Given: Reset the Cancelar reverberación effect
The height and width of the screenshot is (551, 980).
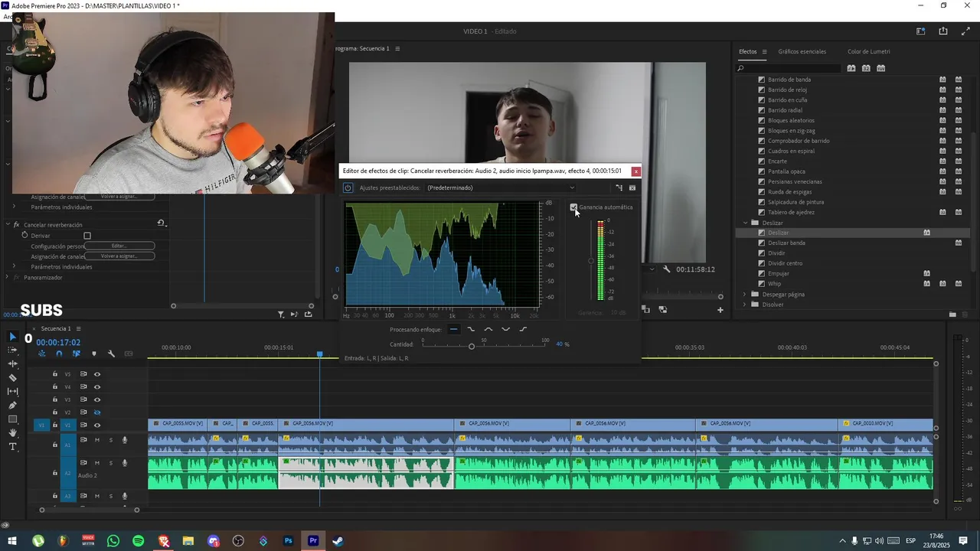Looking at the screenshot, I should pyautogui.click(x=162, y=223).
